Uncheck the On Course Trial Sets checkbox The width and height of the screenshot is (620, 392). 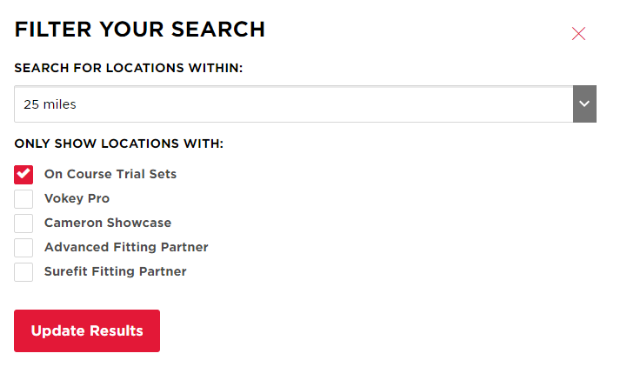tap(23, 174)
